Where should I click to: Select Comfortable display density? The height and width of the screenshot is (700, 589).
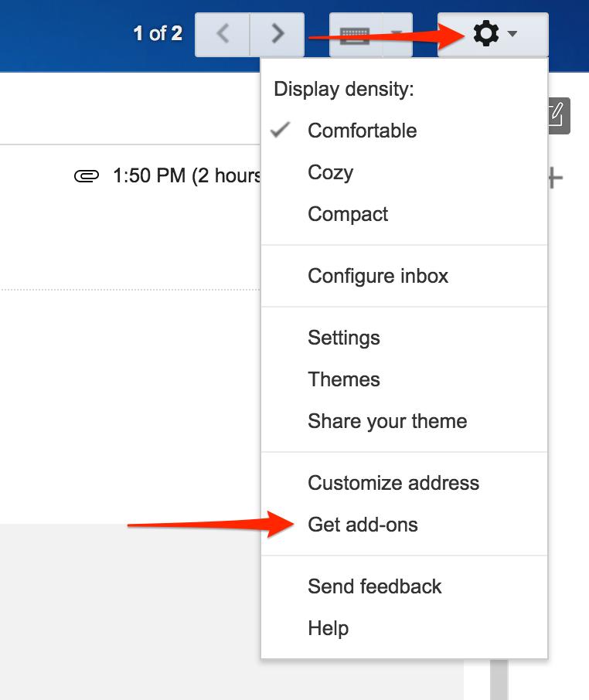[404, 131]
